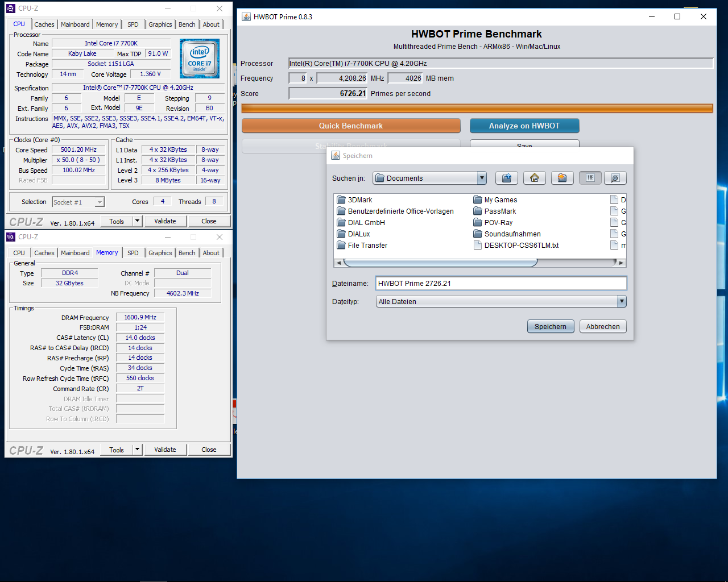Open SPD tab in lower CPU-Z window

(133, 253)
